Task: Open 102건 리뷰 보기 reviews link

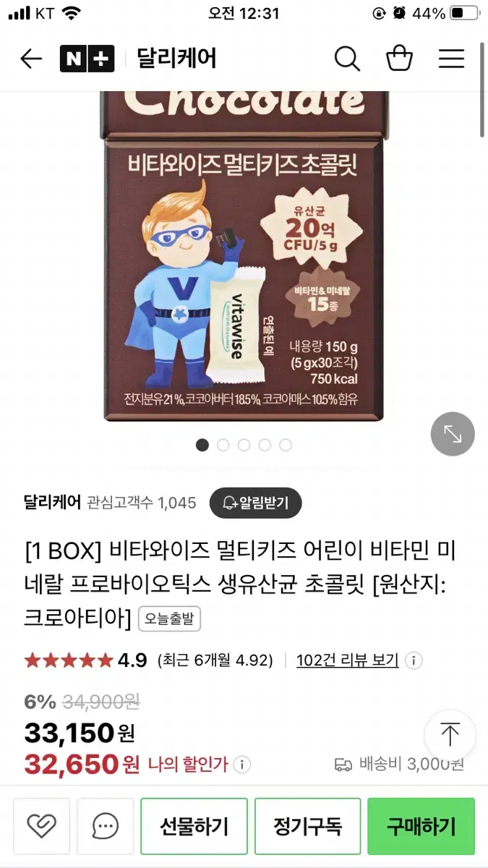Action: pyautogui.click(x=348, y=660)
